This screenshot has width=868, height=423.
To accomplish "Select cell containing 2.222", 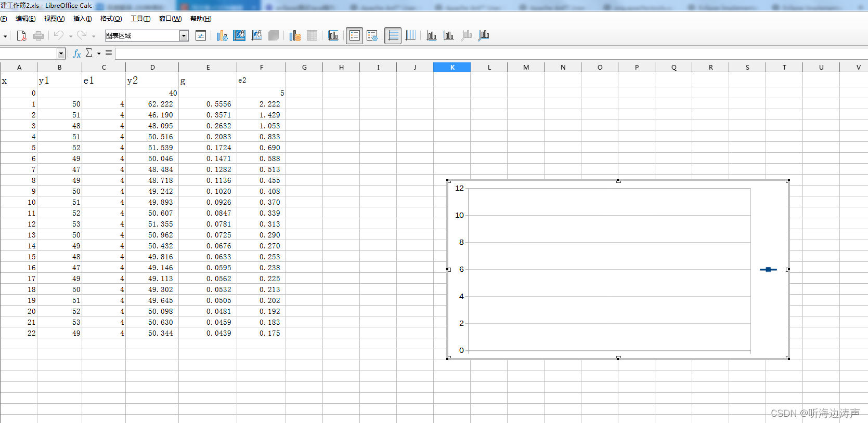I will coord(261,104).
